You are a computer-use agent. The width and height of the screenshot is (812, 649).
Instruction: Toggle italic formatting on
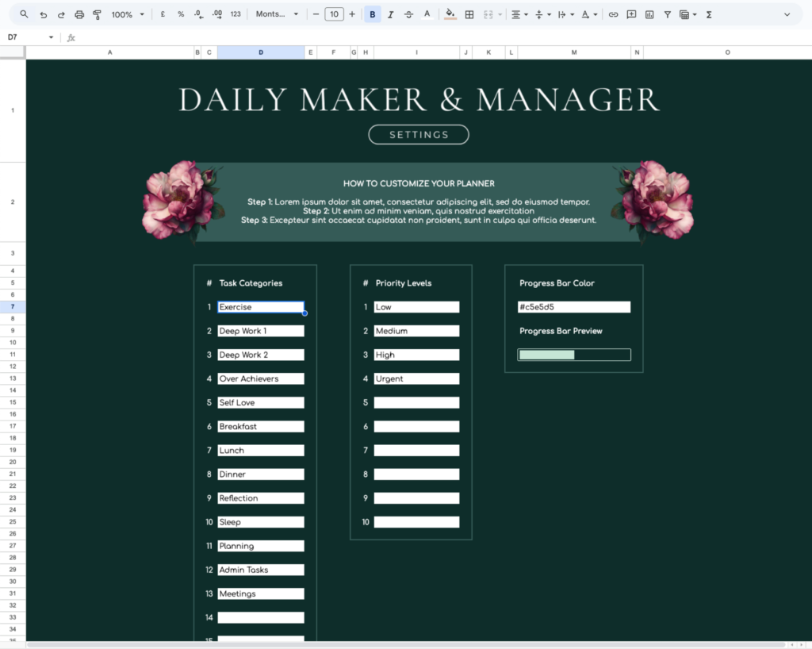point(391,13)
